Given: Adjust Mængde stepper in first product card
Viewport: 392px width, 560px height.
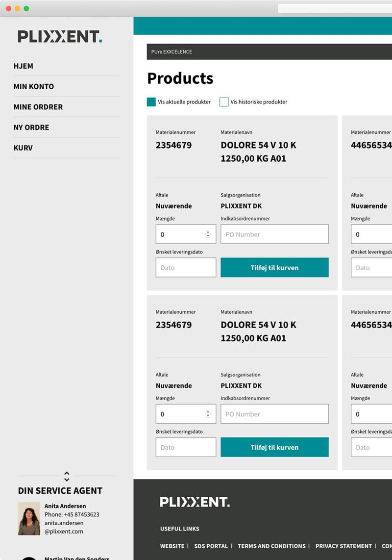Looking at the screenshot, I should point(208,234).
